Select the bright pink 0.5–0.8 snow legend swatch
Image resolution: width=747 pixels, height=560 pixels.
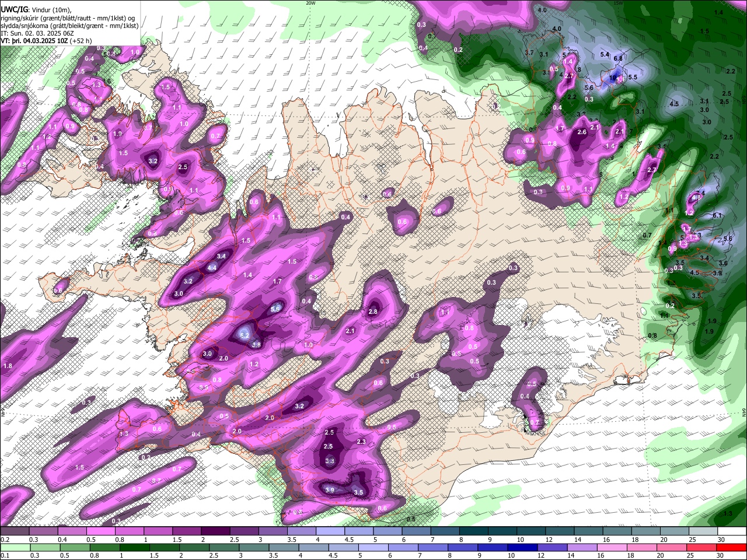[x=100, y=531]
